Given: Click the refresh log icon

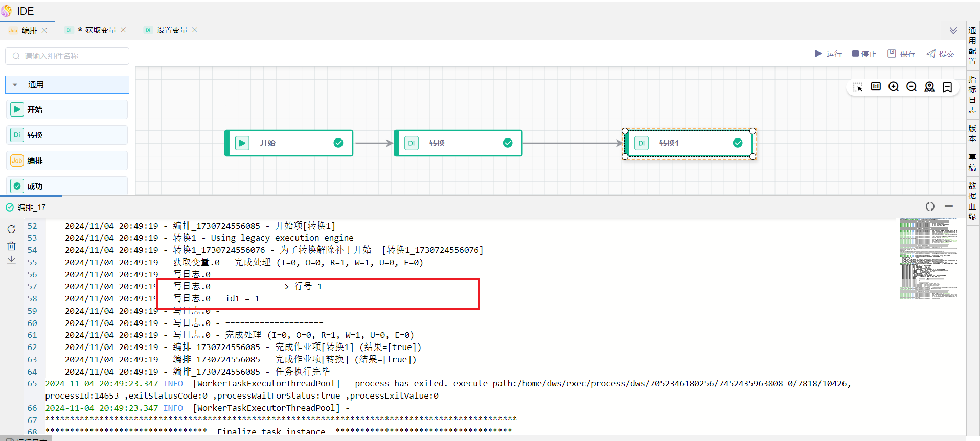Looking at the screenshot, I should coord(11,229).
